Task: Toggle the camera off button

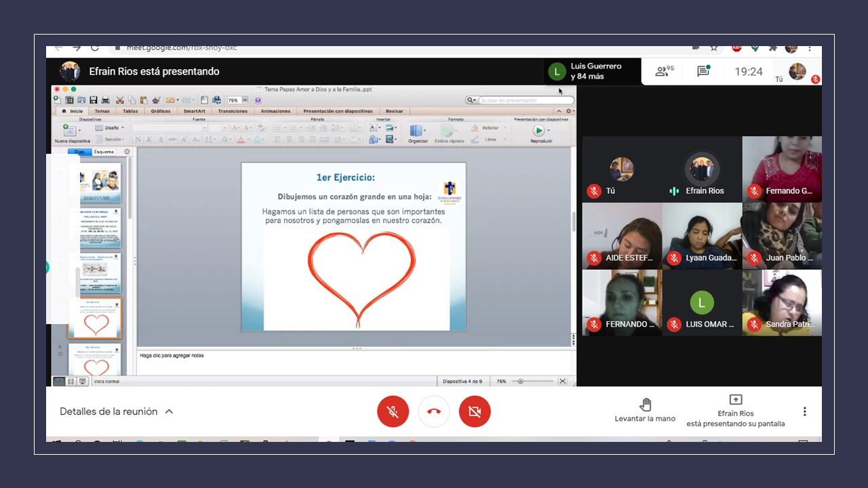Action: click(475, 411)
